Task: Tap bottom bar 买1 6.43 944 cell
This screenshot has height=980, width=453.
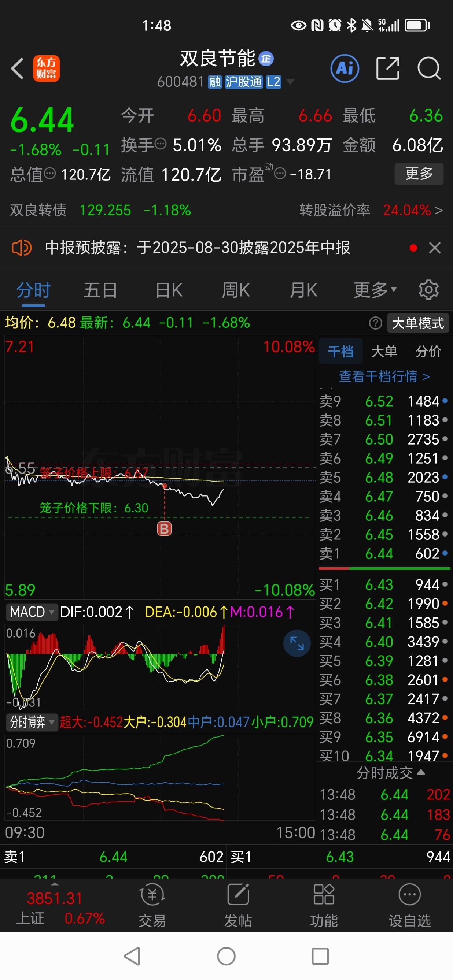Action: [340, 857]
